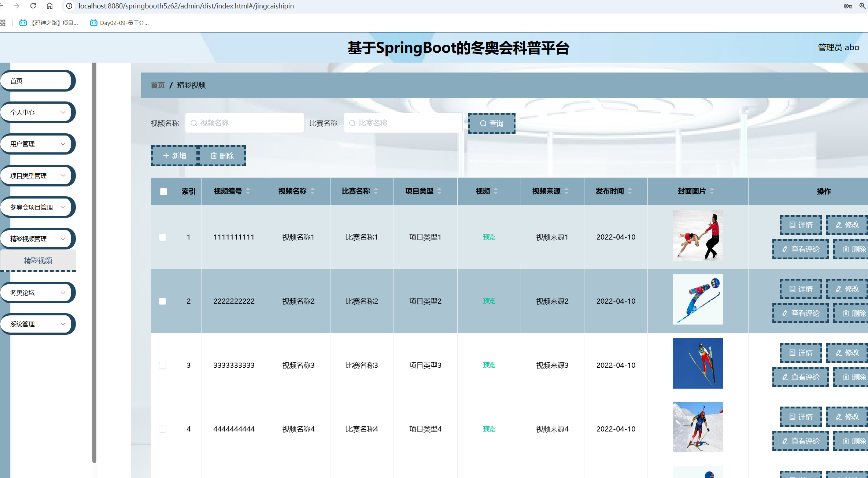
Task: Preview video via 预览 link in row 4
Action: click(489, 429)
